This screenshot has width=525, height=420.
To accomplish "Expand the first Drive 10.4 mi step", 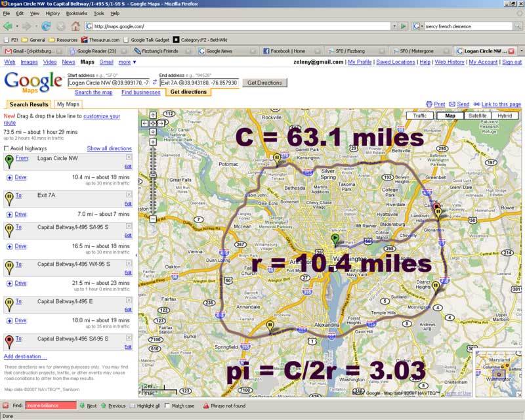I will (x=9, y=177).
